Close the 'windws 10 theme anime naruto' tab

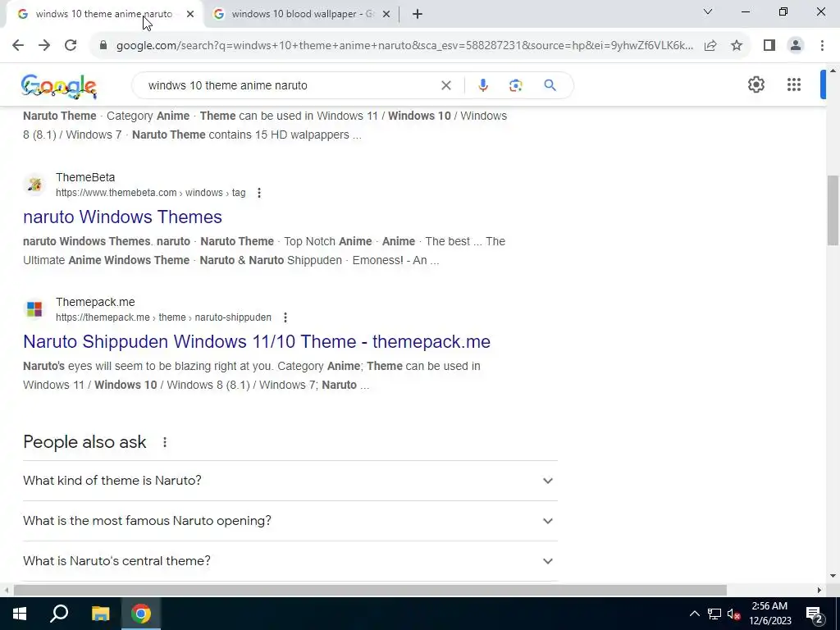[x=190, y=15]
